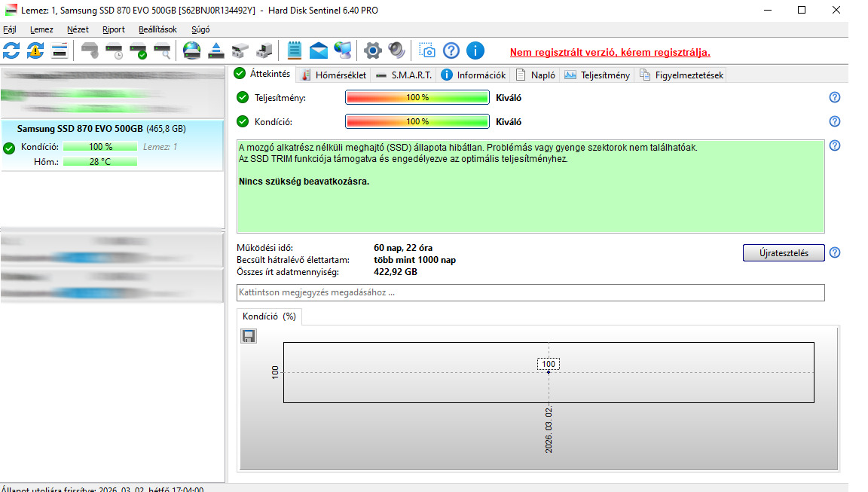Click the help icon beside Kondíció bar
The width and height of the screenshot is (868, 492).
click(835, 121)
